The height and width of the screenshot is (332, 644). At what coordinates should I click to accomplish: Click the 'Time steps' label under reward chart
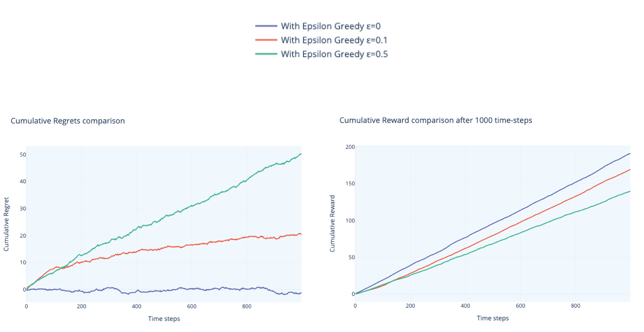click(493, 318)
